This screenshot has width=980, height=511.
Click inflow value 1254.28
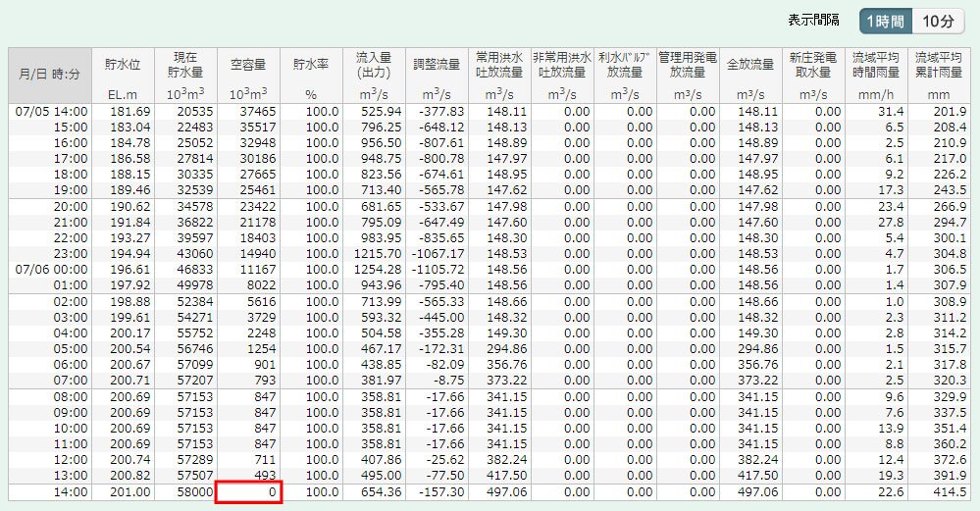pos(378,270)
